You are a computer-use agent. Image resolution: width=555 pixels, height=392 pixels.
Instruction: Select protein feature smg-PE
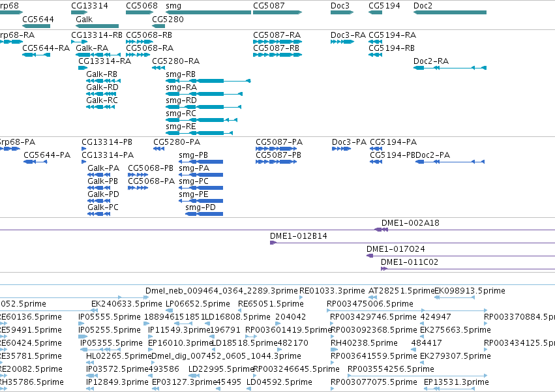coord(201,201)
